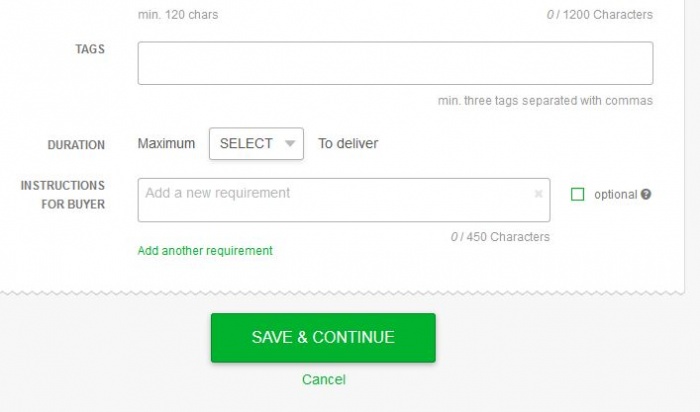Click the 'min. three tags' hint text
This screenshot has width=700, height=412.
tap(545, 101)
